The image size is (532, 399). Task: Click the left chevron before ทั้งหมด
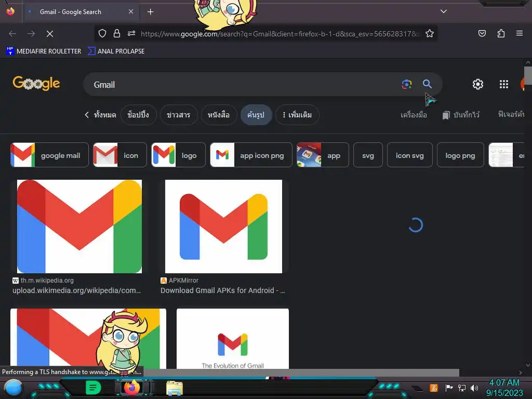(x=87, y=115)
